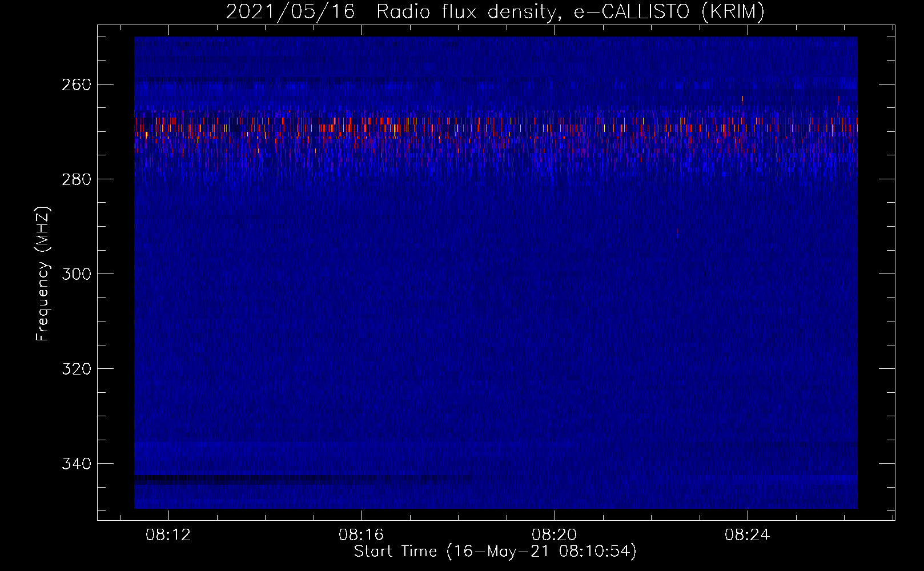Click the 08:20 time tick label
The image size is (924, 571).
point(555,535)
